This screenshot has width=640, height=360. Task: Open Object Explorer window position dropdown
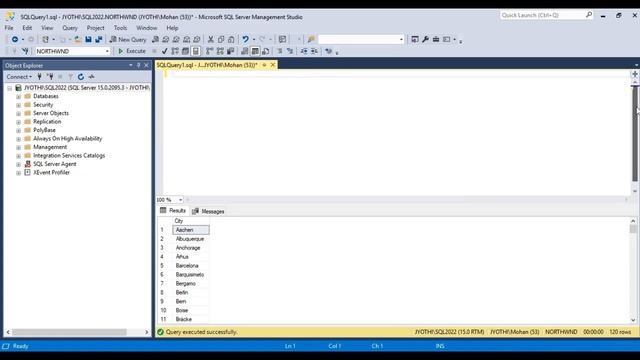tap(131, 65)
